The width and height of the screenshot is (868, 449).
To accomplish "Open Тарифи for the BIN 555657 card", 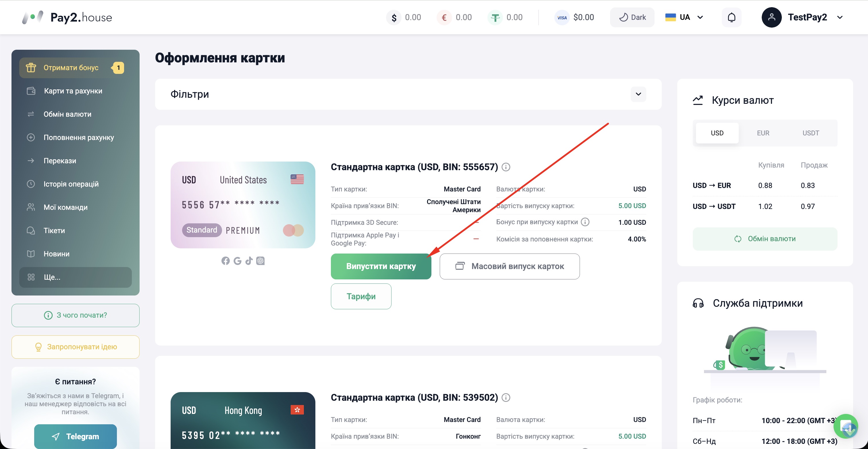I will (x=361, y=297).
